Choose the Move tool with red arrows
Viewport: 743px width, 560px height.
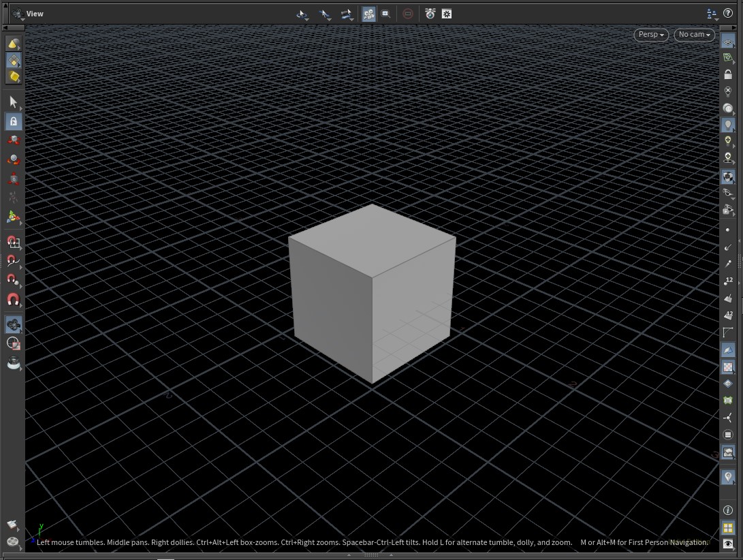click(13, 140)
